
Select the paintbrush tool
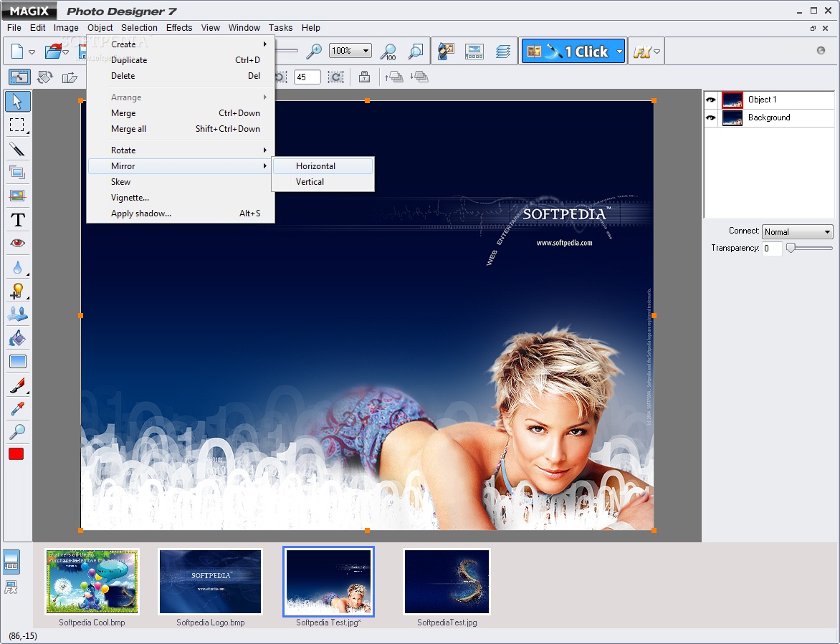pos(17,385)
